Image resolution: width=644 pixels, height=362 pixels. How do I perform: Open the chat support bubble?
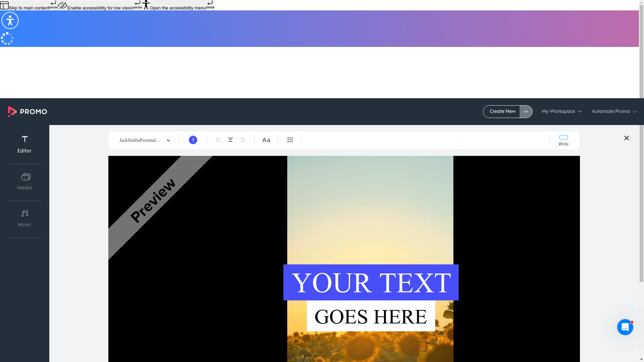click(x=625, y=327)
